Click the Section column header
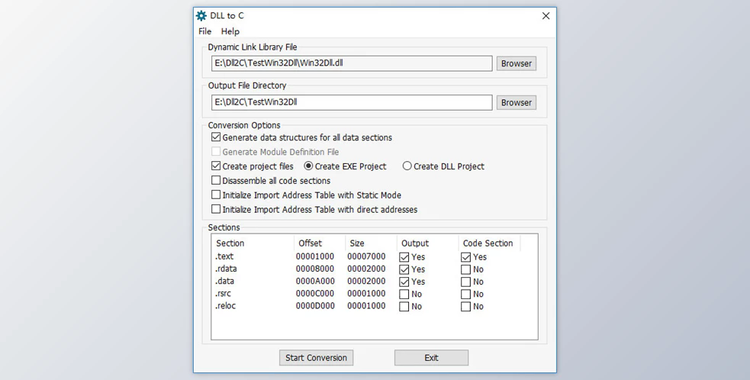The height and width of the screenshot is (380, 750). pos(253,243)
